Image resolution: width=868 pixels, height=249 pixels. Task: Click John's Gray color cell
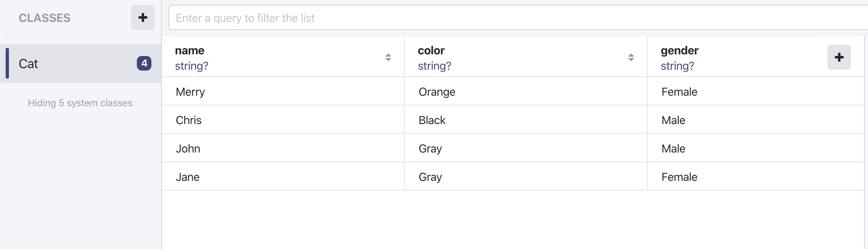[430, 149]
